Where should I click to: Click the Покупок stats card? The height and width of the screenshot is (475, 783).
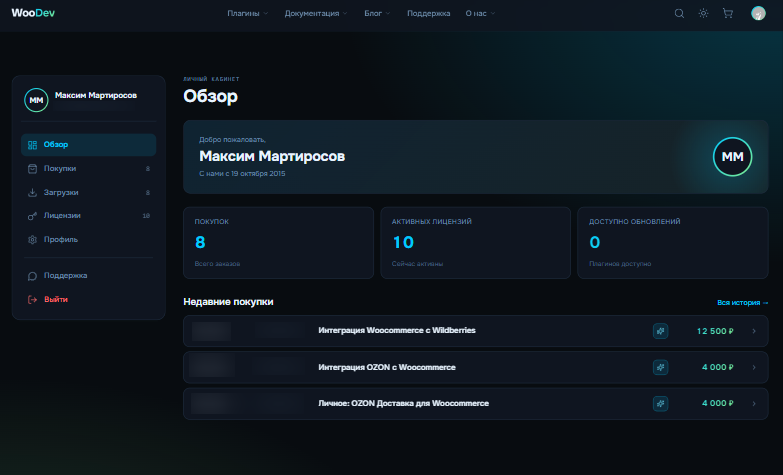click(x=278, y=243)
